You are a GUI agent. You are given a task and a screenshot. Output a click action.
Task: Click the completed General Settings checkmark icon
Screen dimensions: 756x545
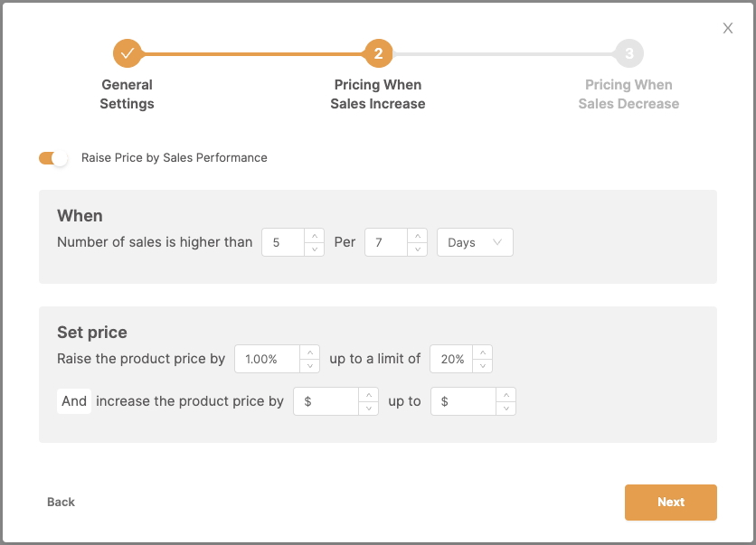pos(127,52)
